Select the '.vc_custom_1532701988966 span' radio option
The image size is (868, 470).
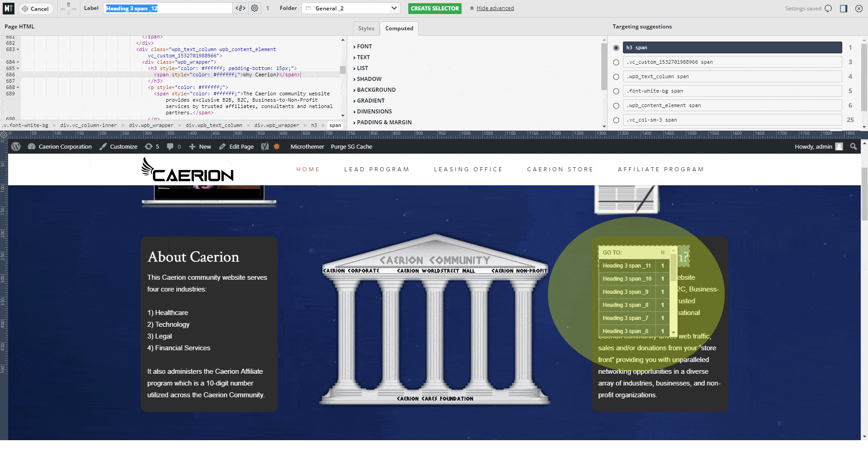point(616,62)
